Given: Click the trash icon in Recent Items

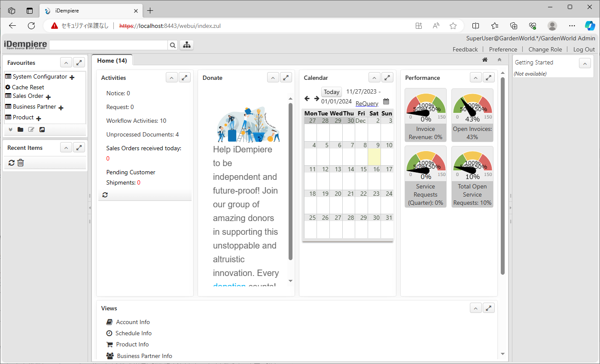Looking at the screenshot, I should (20, 163).
